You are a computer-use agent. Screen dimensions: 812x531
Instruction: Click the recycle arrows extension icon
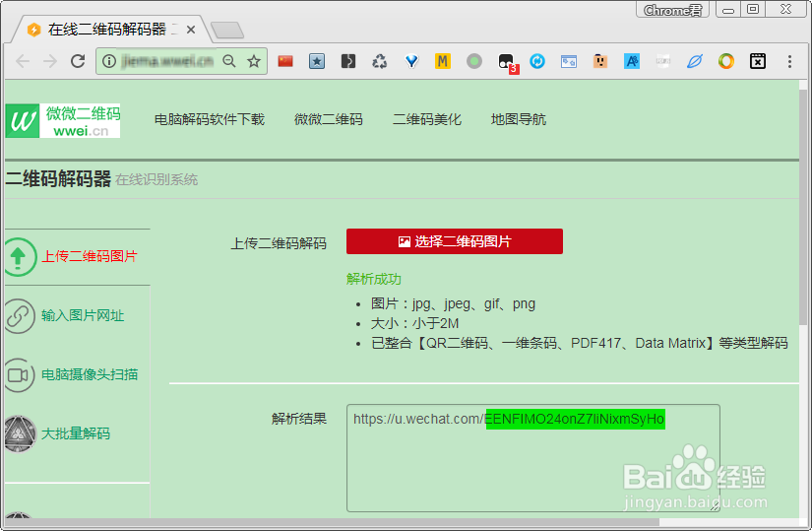click(x=380, y=61)
